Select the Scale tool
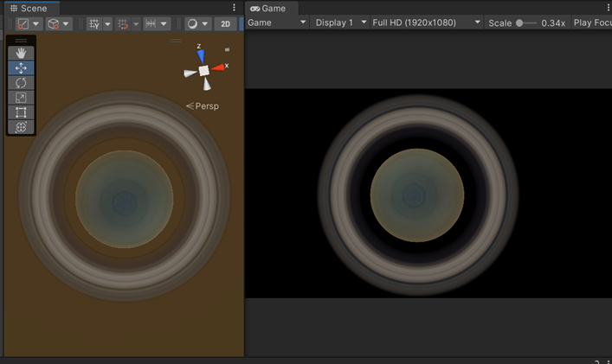This screenshot has height=364, width=612. tap(22, 98)
